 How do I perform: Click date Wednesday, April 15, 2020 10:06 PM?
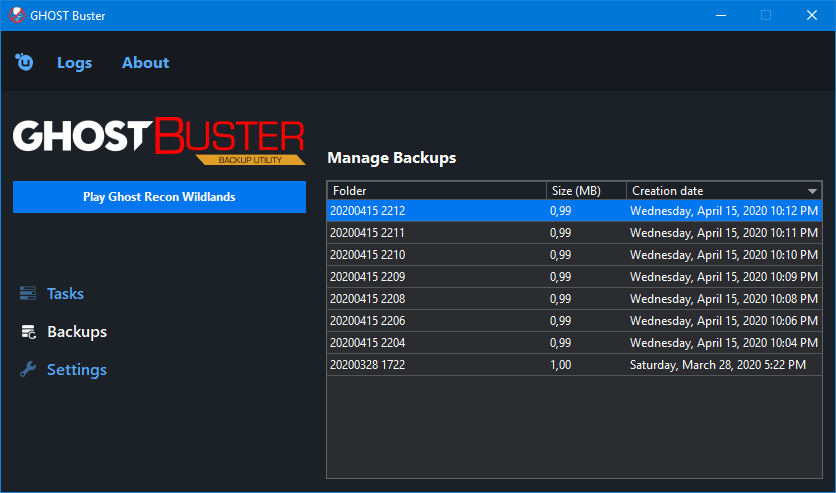pyautogui.click(x=724, y=321)
